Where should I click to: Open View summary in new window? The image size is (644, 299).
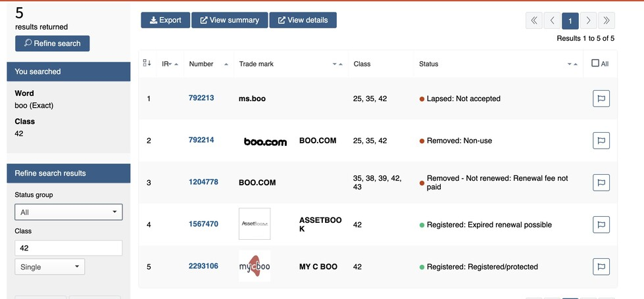[230, 20]
